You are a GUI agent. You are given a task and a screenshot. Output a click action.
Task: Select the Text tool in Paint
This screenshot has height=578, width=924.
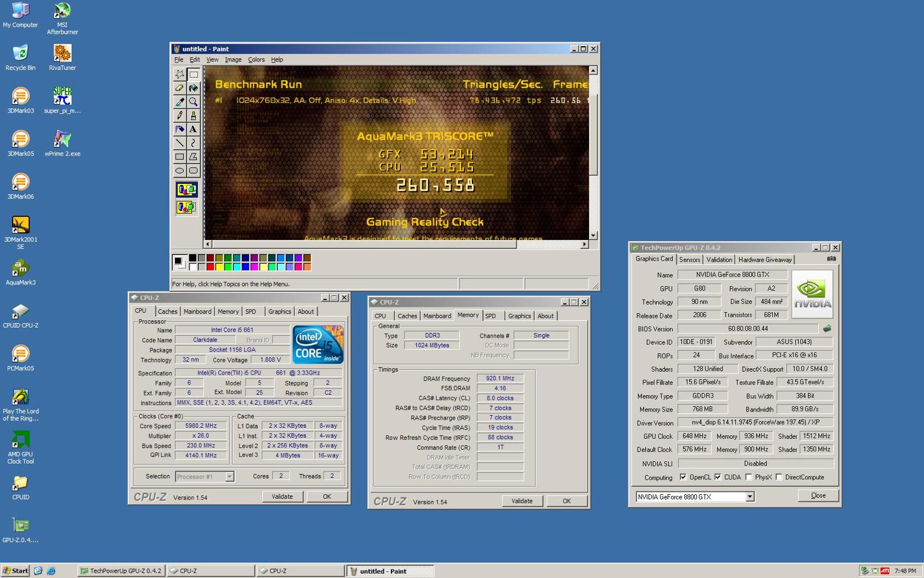[193, 129]
